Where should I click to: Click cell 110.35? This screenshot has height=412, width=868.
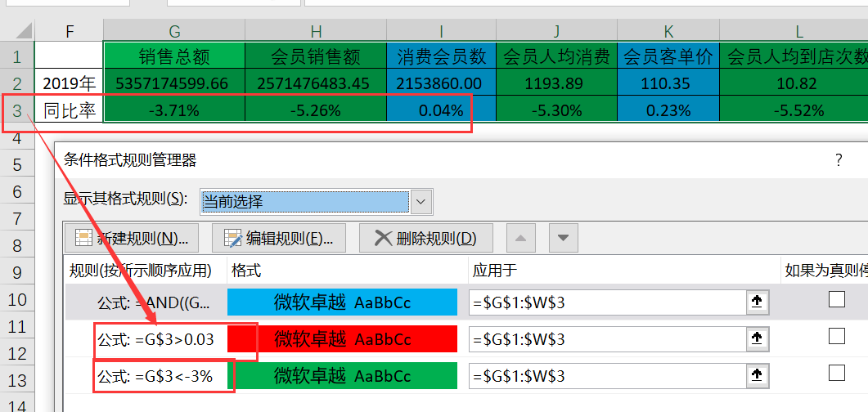[x=668, y=83]
